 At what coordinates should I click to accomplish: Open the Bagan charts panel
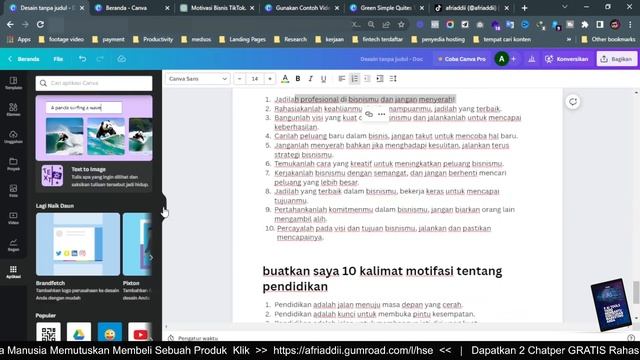tap(13, 244)
